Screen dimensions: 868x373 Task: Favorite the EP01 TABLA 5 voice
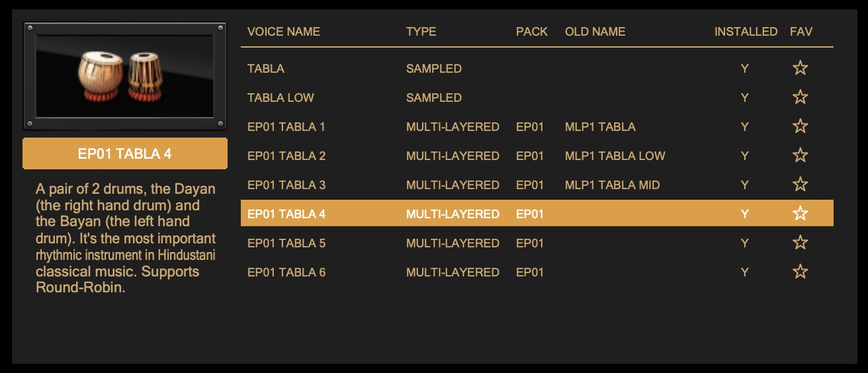click(800, 243)
